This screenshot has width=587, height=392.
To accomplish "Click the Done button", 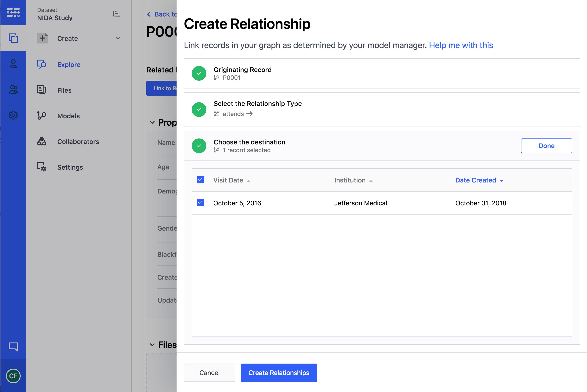I will (546, 146).
